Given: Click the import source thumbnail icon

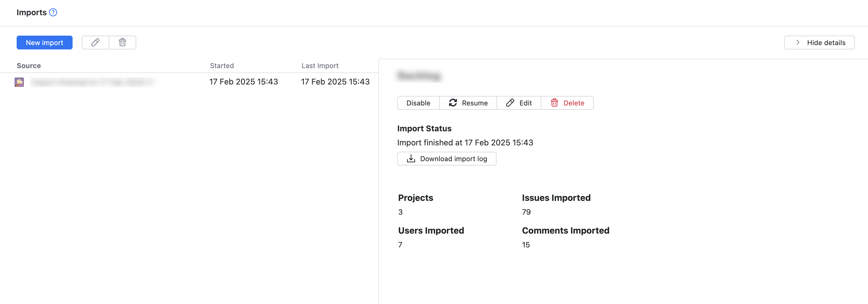Looking at the screenshot, I should [20, 82].
